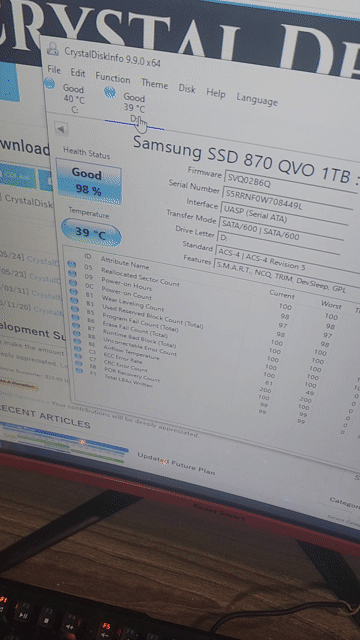Select the Wear Leveling Count attribute text
This screenshot has height=640, width=360.
(132, 304)
